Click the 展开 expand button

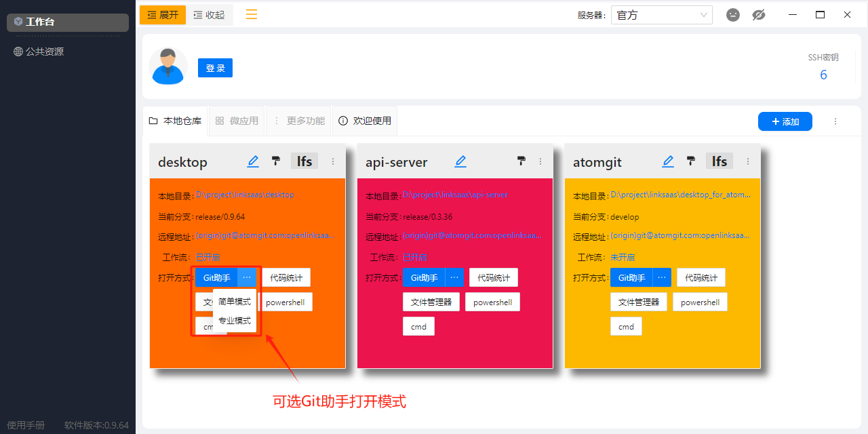(163, 15)
